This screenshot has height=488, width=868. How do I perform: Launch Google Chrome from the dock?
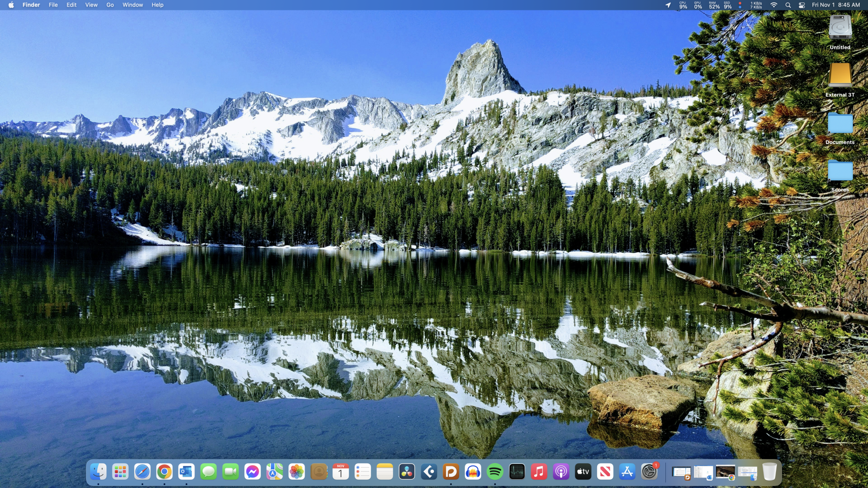tap(164, 472)
